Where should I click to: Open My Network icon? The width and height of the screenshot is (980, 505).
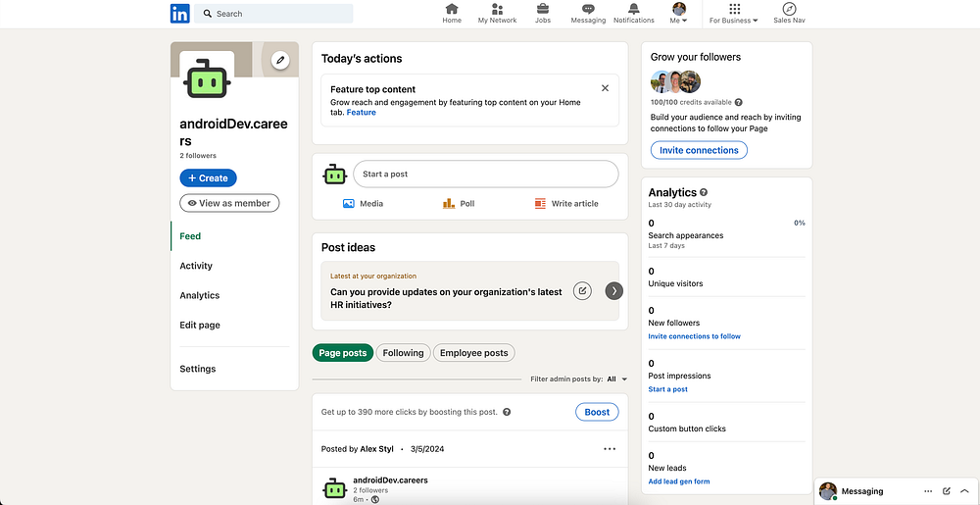[497, 13]
